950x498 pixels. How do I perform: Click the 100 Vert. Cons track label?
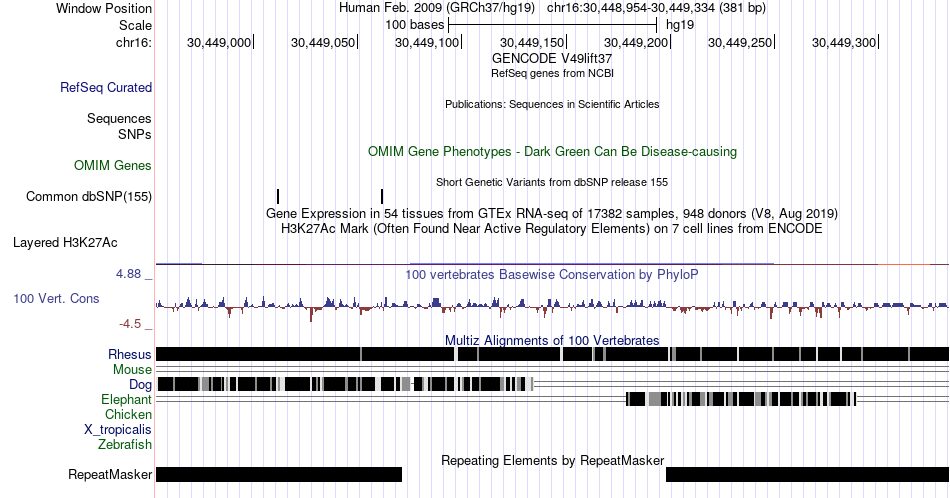click(56, 298)
